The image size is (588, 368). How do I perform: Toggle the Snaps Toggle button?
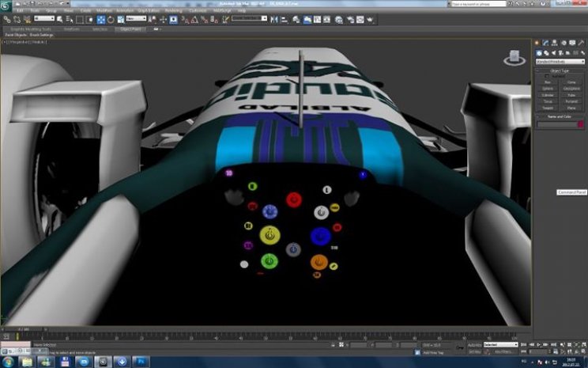point(185,20)
